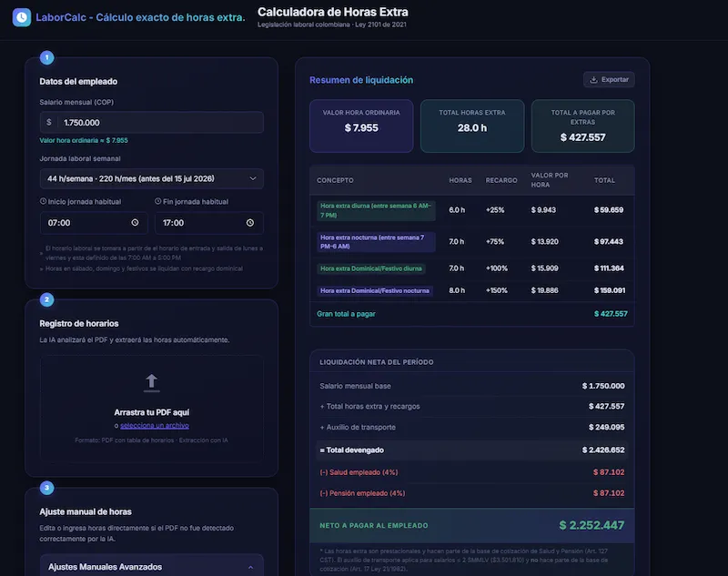Click the clock icon beside Inicio jornada habitual label
This screenshot has height=576, width=728.
pyautogui.click(x=43, y=201)
